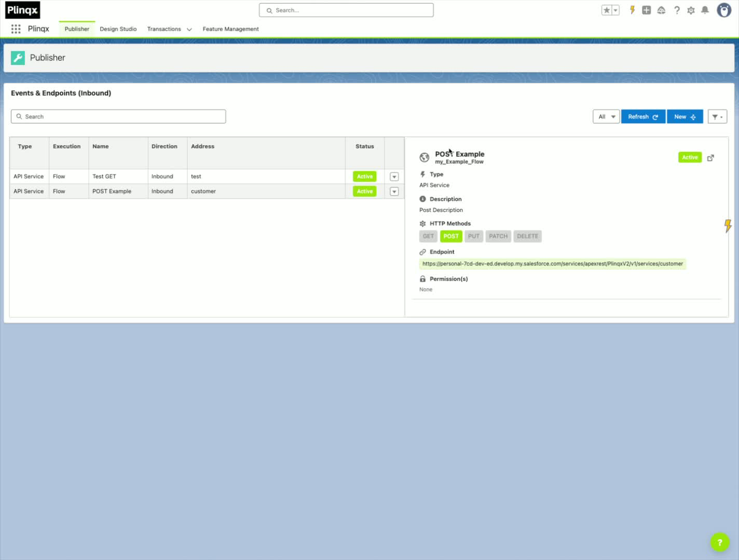Open the Setup gear icon
This screenshot has height=560, width=739.
(691, 10)
